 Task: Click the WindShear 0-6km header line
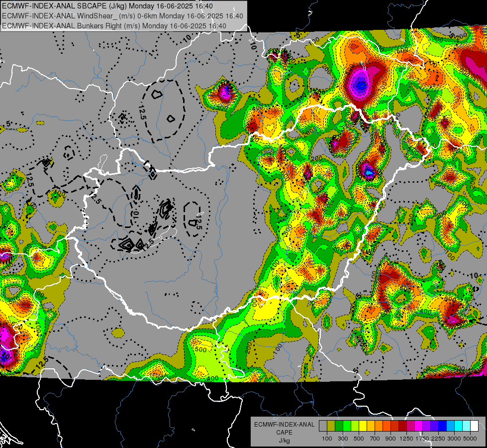pyautogui.click(x=122, y=16)
